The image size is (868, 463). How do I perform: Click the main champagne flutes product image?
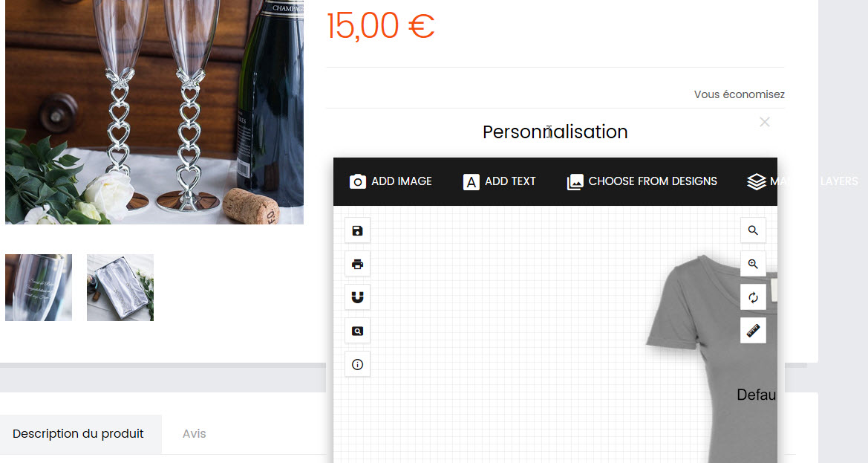(154, 112)
